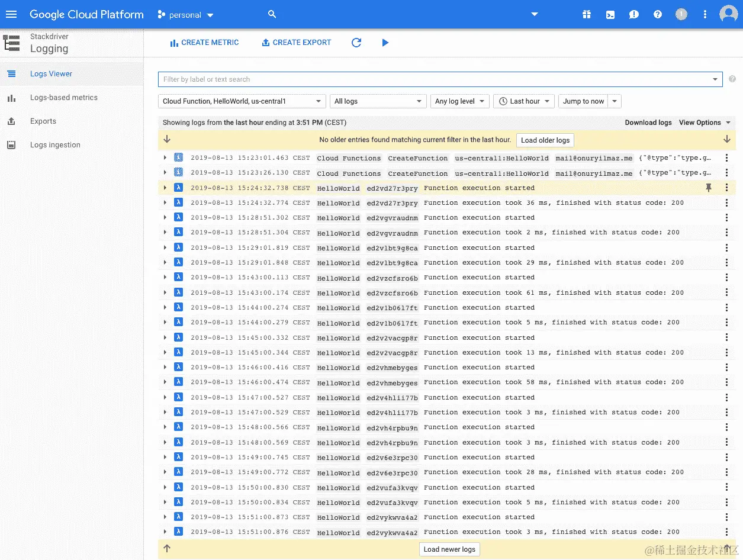Click timestamp 2019-08-13 15:51:00.873
Image resolution: width=743 pixels, height=560 pixels.
[240, 517]
